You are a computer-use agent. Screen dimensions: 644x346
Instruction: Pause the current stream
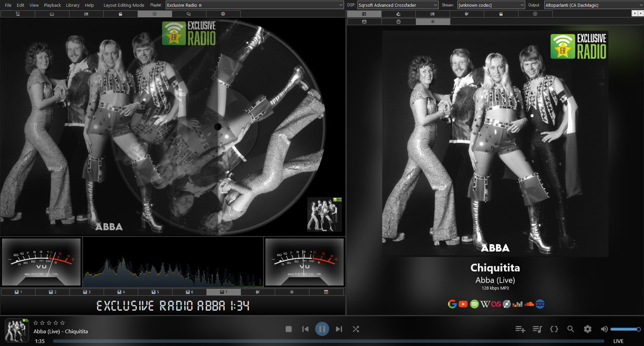tap(322, 329)
